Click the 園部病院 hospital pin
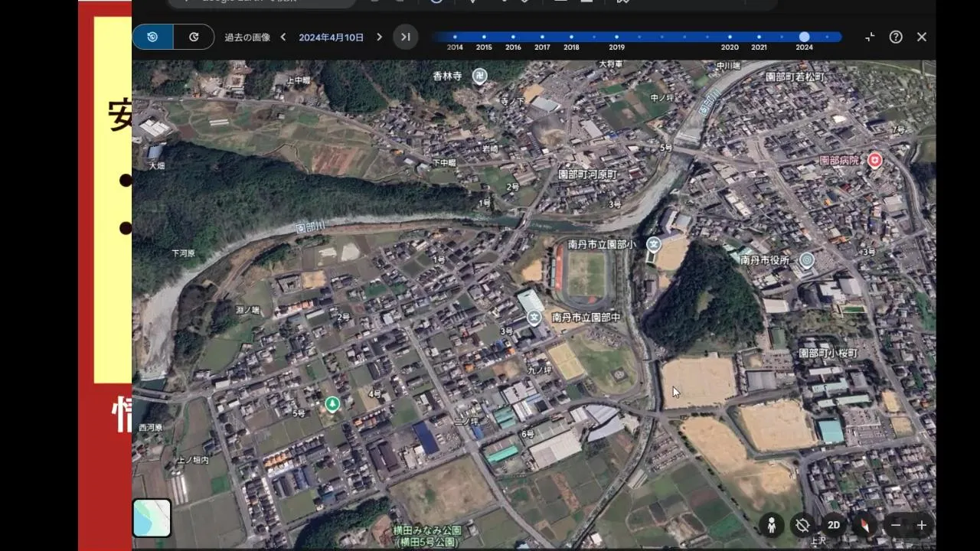This screenshot has height=551, width=980. coord(874,160)
